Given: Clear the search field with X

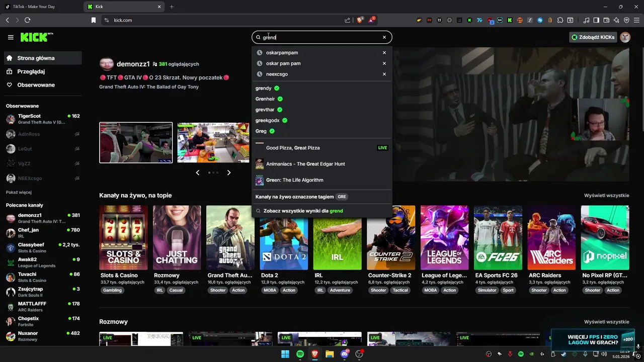Looking at the screenshot, I should pyautogui.click(x=384, y=37).
